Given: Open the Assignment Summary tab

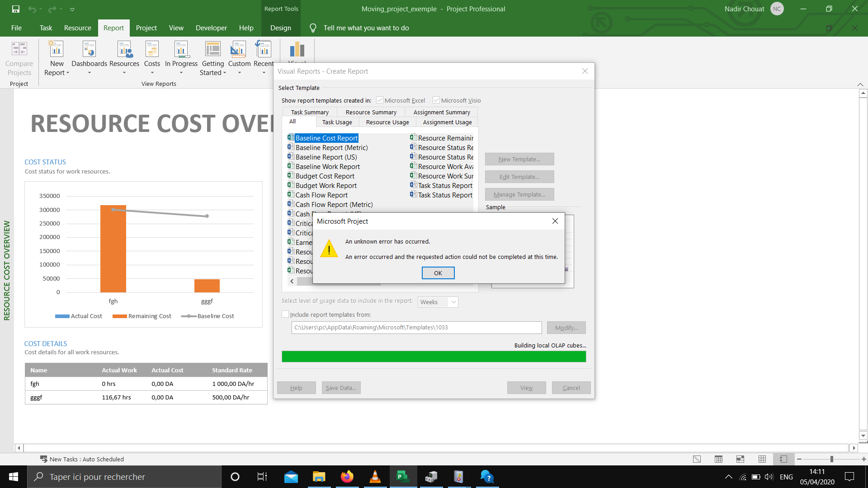Looking at the screenshot, I should [442, 112].
